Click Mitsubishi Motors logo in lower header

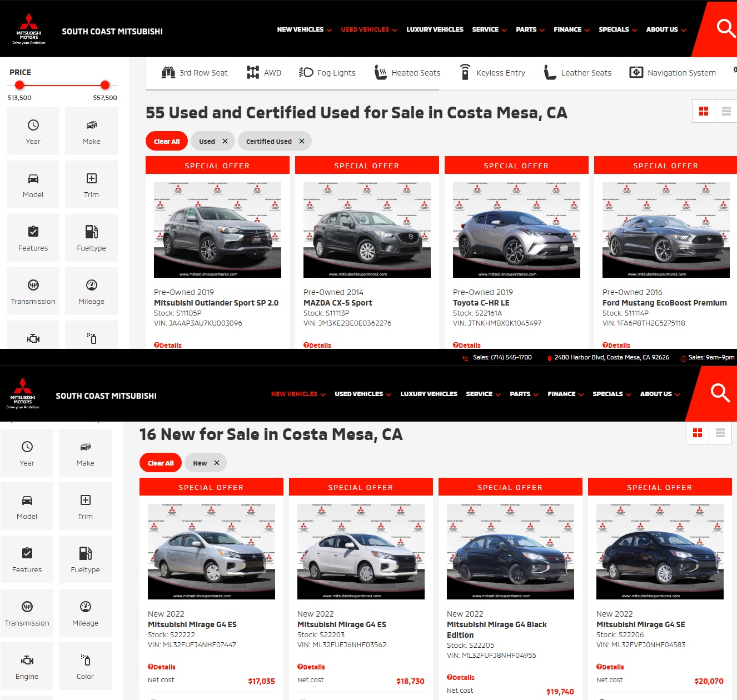click(23, 393)
